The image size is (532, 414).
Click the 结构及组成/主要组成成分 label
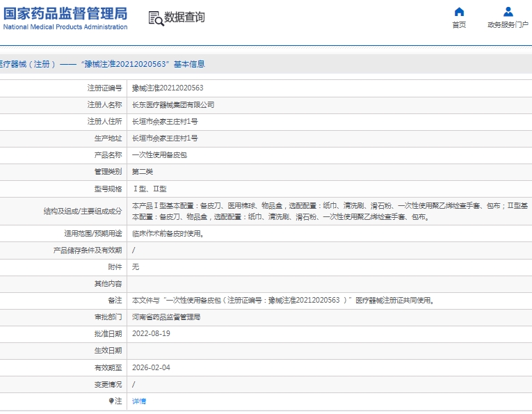(83, 211)
